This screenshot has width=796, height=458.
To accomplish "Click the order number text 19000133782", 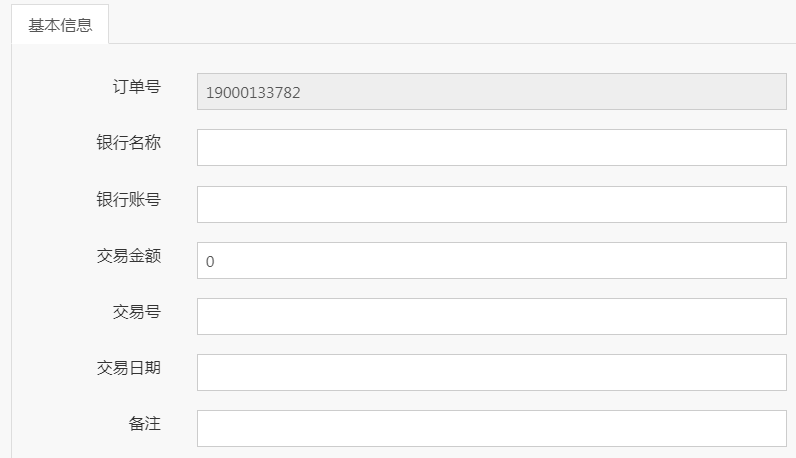I will pos(253,93).
